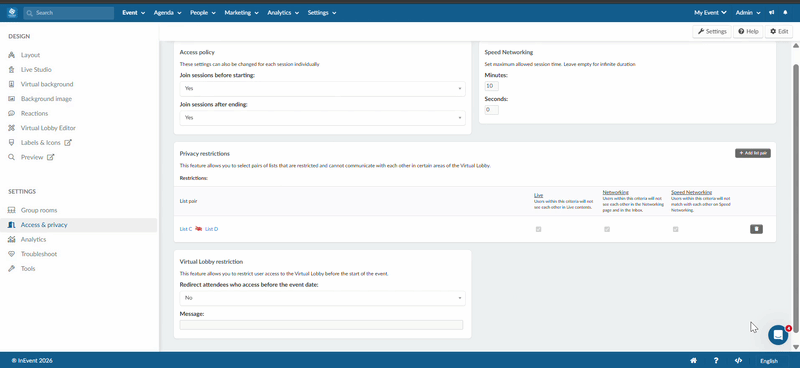Click the home icon in footer
The image size is (800, 368).
(x=693, y=360)
